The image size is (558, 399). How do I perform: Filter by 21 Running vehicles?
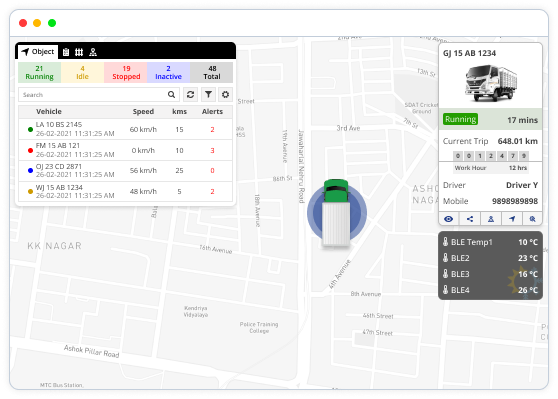[40, 73]
